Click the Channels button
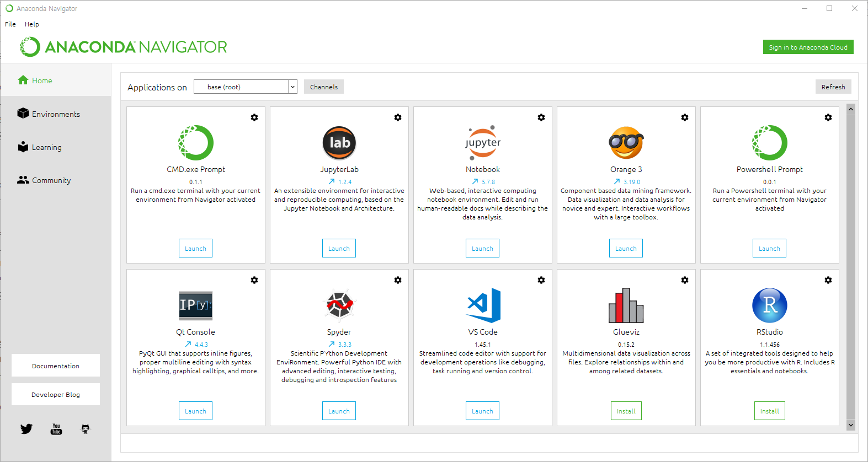The width and height of the screenshot is (868, 462). (324, 87)
